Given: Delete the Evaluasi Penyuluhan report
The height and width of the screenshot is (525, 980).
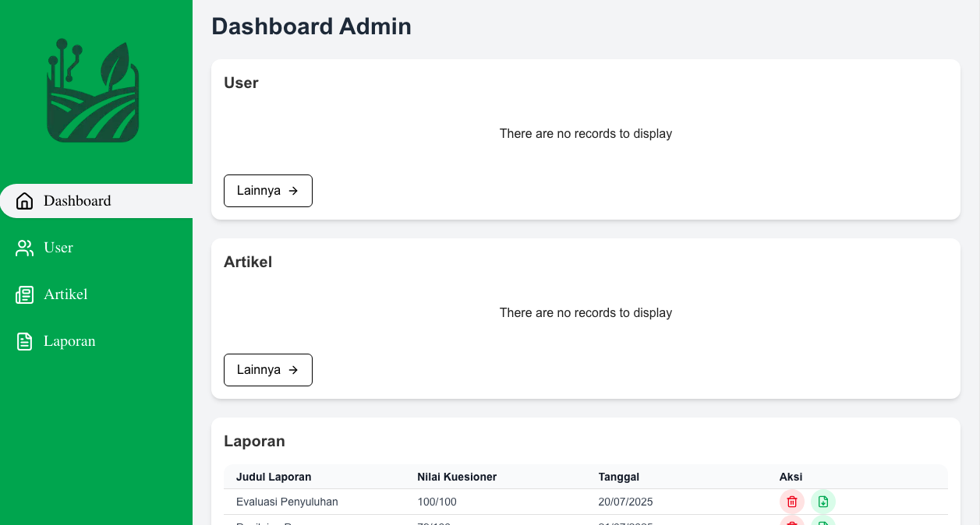Looking at the screenshot, I should 791,502.
